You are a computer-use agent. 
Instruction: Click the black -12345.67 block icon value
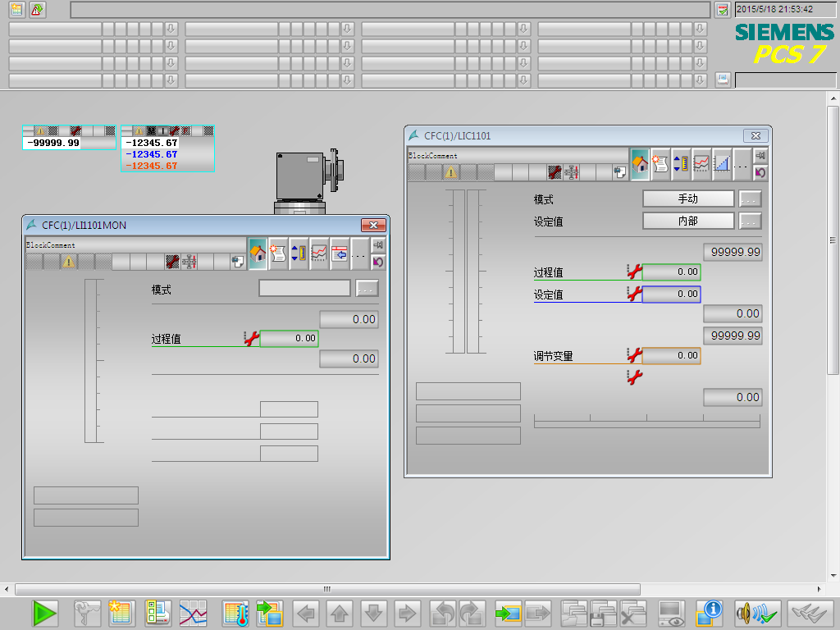click(x=151, y=143)
